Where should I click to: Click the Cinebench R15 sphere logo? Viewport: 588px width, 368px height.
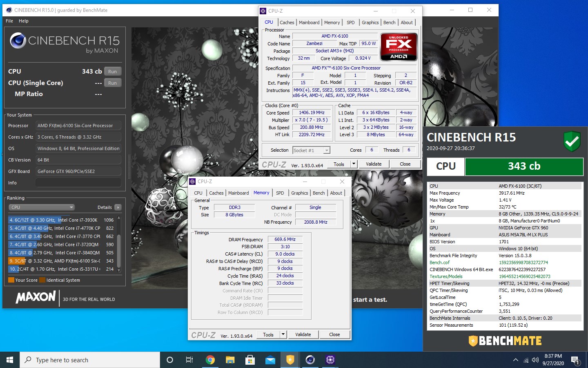pos(18,41)
